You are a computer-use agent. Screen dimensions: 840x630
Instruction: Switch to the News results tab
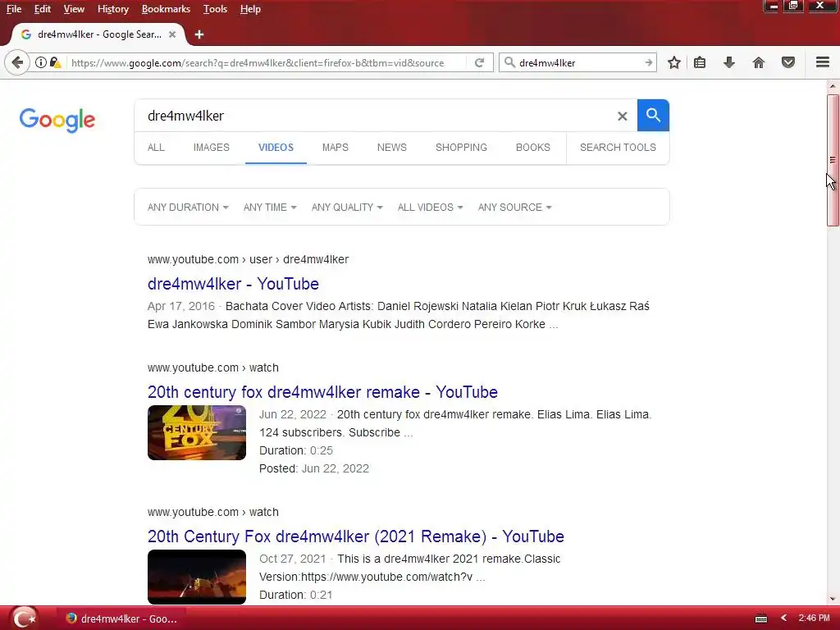[x=391, y=148]
